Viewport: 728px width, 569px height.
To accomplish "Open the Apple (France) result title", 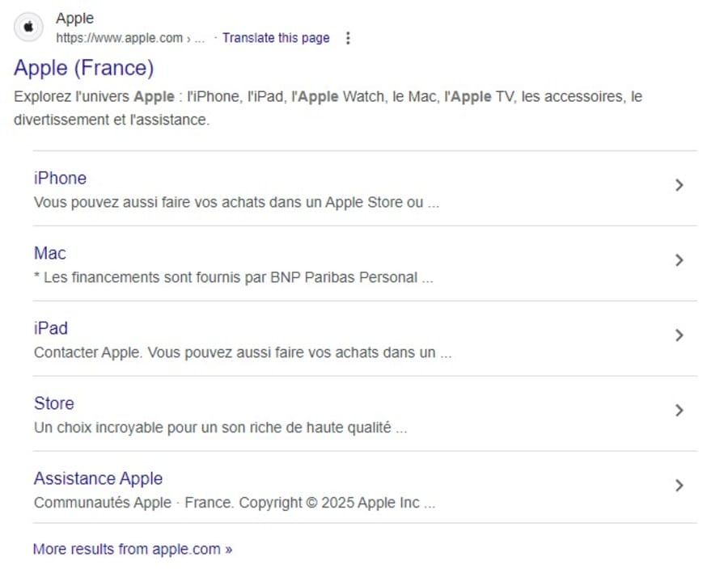I will tap(83, 68).
